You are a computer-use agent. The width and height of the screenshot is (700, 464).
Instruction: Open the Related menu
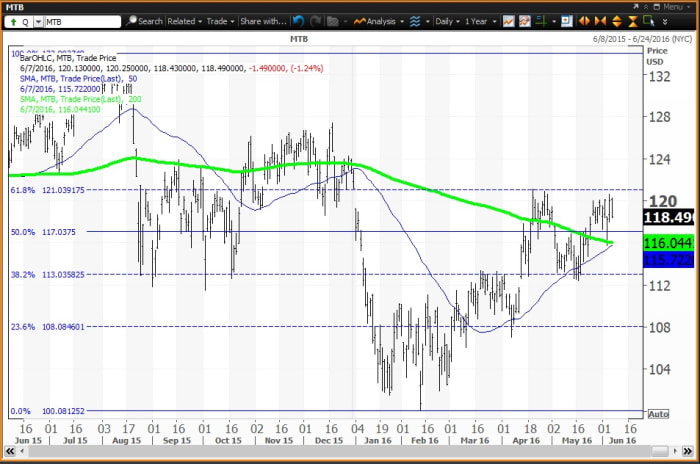(x=185, y=21)
